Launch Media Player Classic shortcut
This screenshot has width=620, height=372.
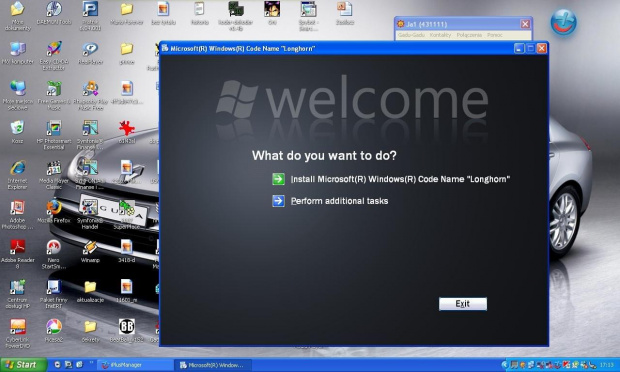pos(54,175)
